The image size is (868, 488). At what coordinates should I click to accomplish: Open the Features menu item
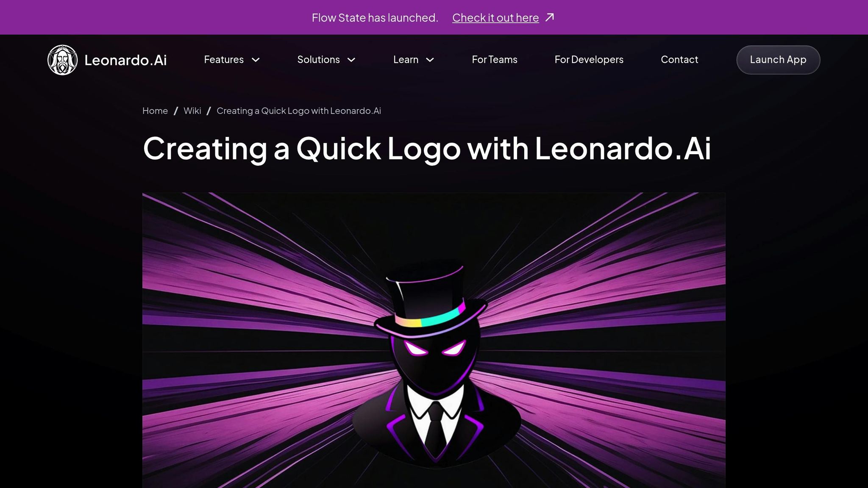[224, 59]
